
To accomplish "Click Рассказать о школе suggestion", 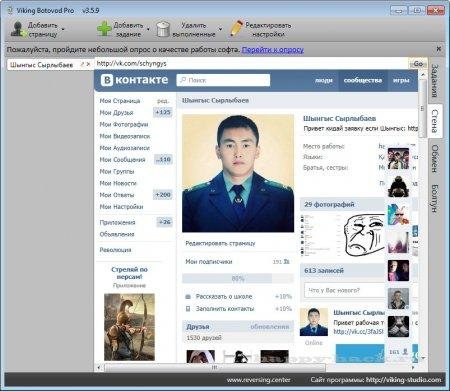I will point(224,297).
